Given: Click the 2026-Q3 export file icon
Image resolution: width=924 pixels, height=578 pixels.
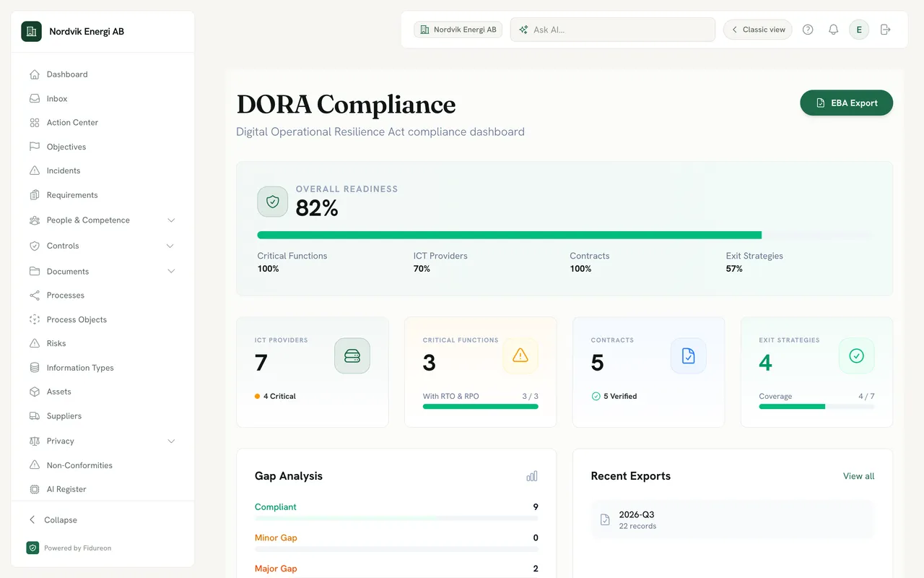Looking at the screenshot, I should click(605, 519).
